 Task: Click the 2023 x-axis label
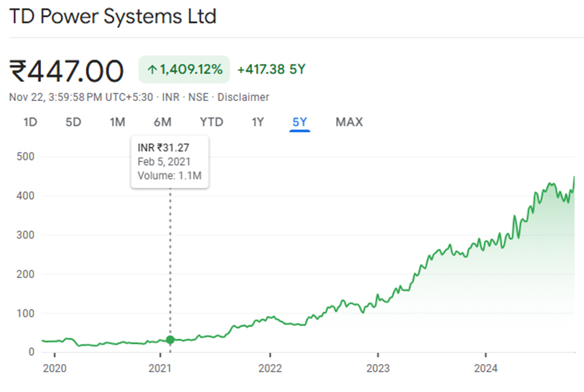[x=378, y=369]
